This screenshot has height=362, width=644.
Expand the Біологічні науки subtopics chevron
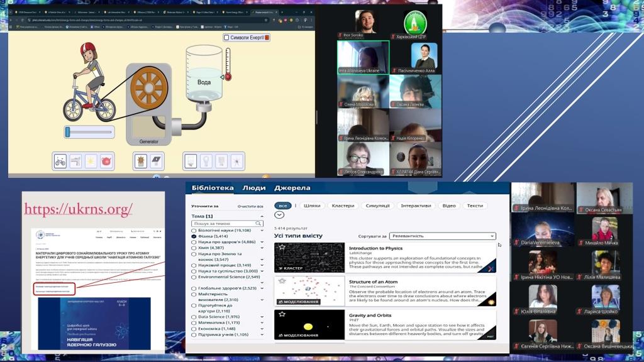(262, 231)
